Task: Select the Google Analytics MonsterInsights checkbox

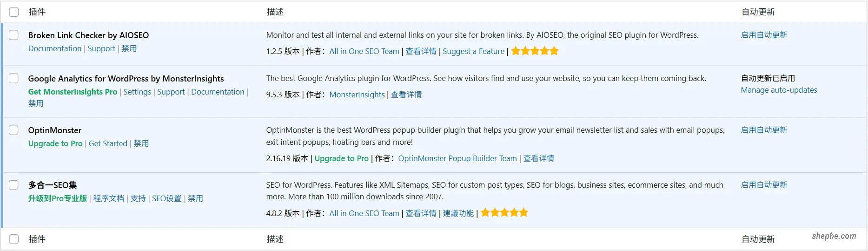Action: click(x=14, y=78)
